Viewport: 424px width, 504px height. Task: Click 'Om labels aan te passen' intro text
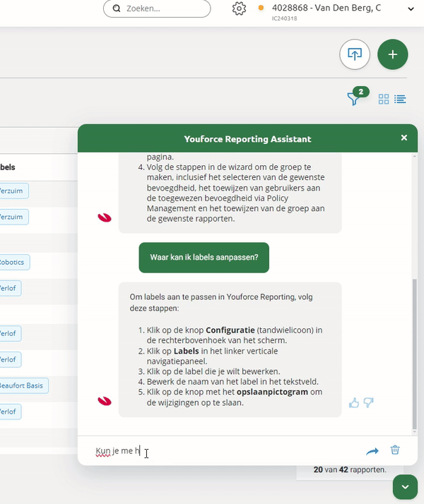(x=221, y=302)
